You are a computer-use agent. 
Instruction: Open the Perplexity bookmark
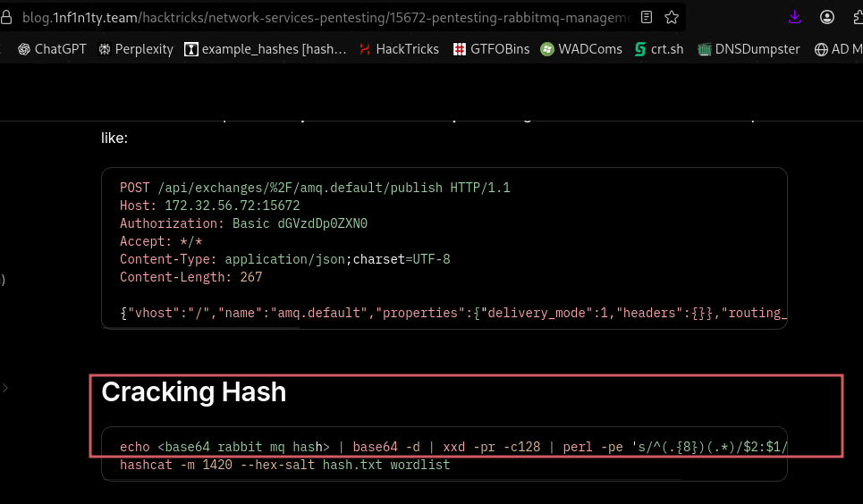[x=135, y=49]
